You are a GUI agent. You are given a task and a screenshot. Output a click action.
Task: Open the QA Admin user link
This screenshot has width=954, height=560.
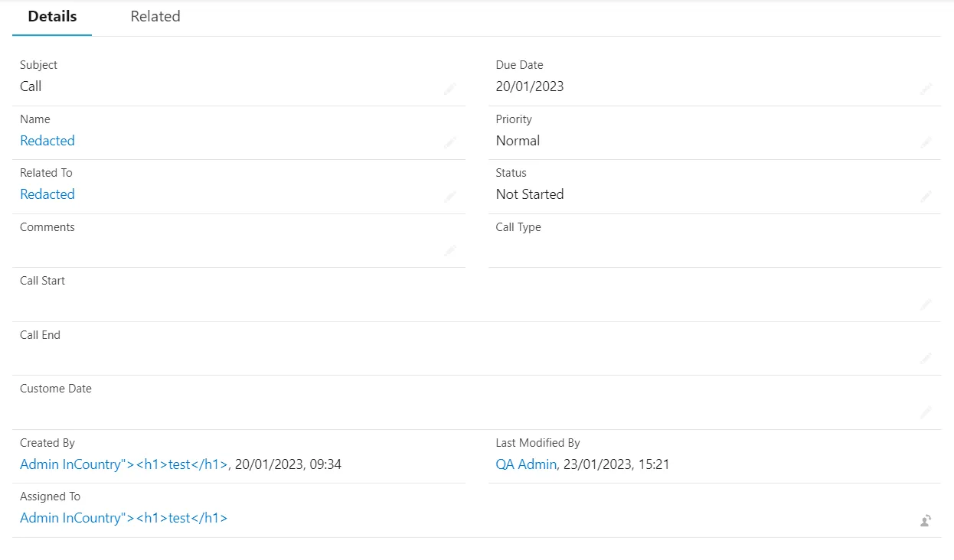click(x=526, y=464)
